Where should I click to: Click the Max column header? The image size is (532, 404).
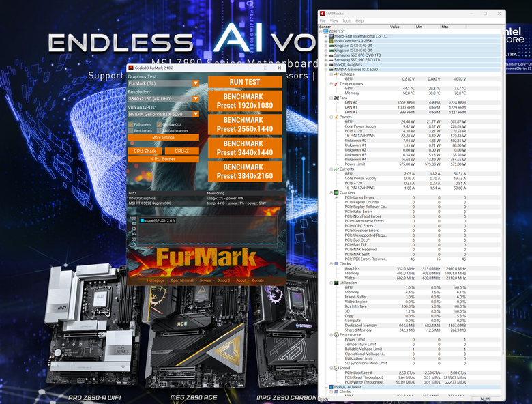tap(453, 27)
